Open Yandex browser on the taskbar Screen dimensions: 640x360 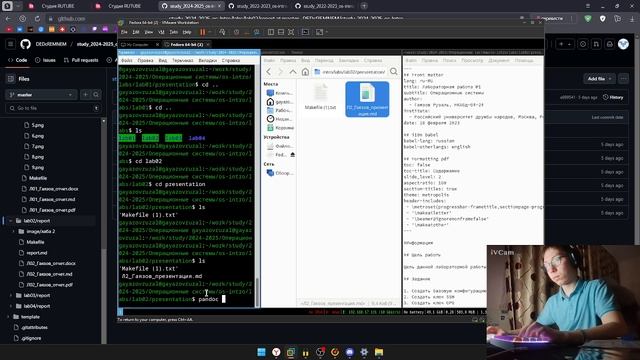(276, 352)
